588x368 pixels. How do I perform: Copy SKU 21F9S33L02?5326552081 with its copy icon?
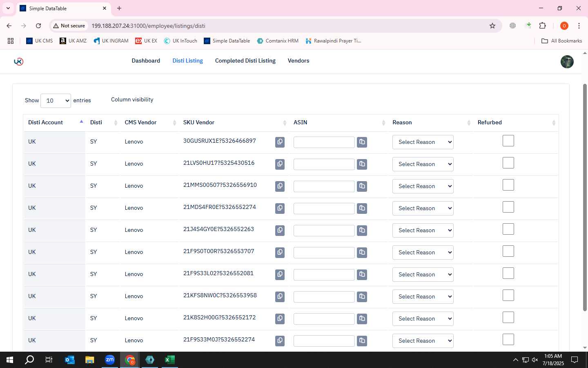click(280, 274)
